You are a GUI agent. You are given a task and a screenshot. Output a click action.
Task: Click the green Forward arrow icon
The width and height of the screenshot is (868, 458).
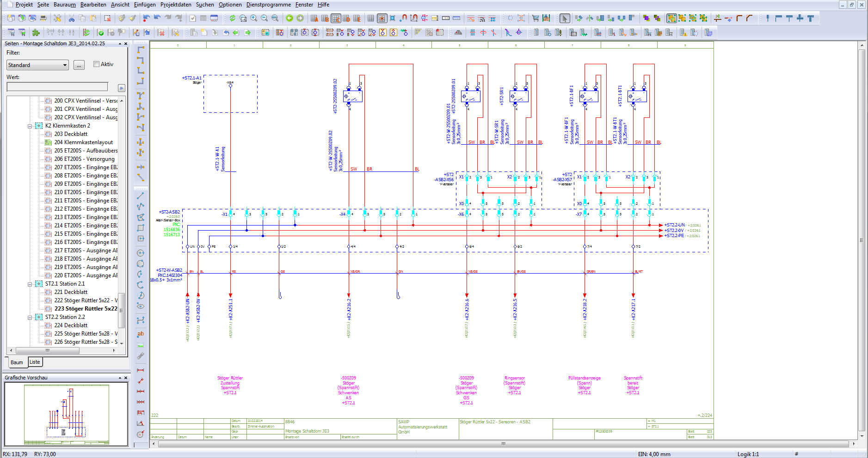300,18
